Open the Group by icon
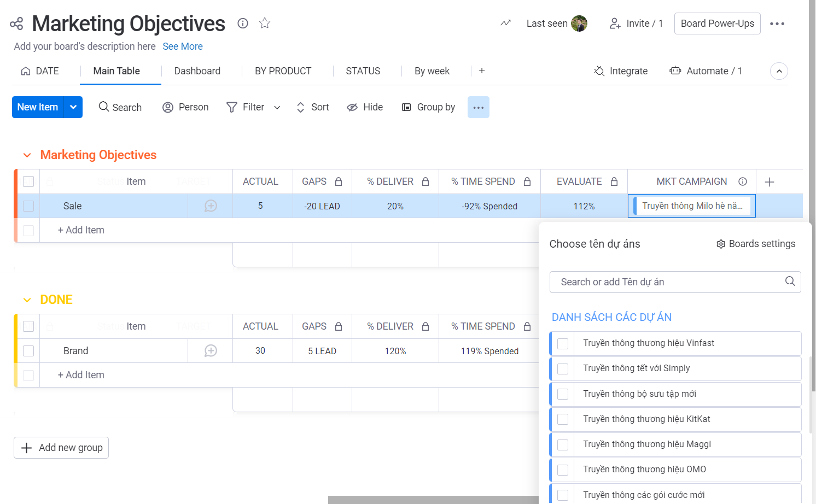 coord(406,107)
